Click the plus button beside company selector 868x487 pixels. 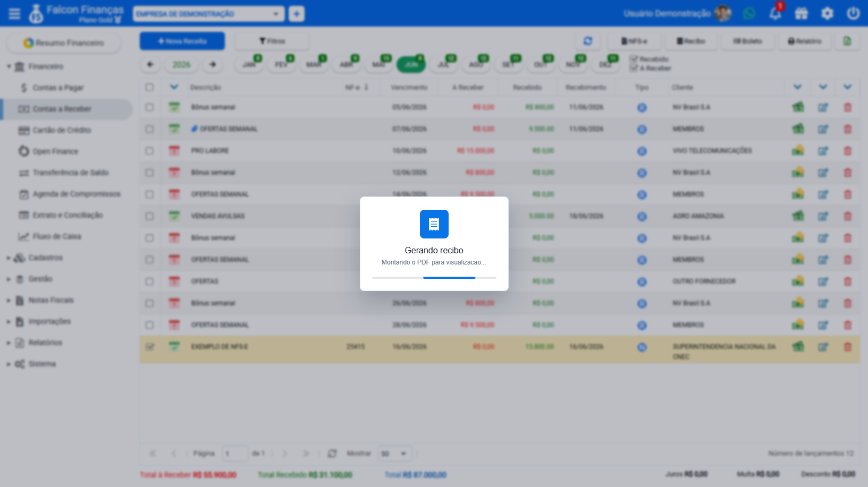tap(297, 14)
